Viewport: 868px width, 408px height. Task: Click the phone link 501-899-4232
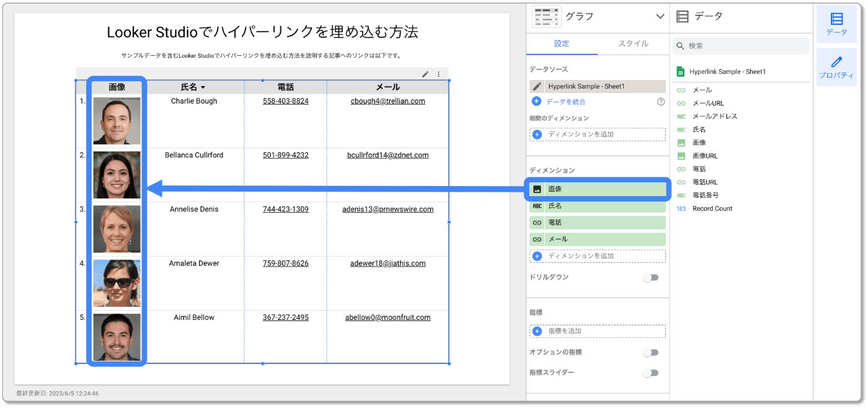pos(286,155)
